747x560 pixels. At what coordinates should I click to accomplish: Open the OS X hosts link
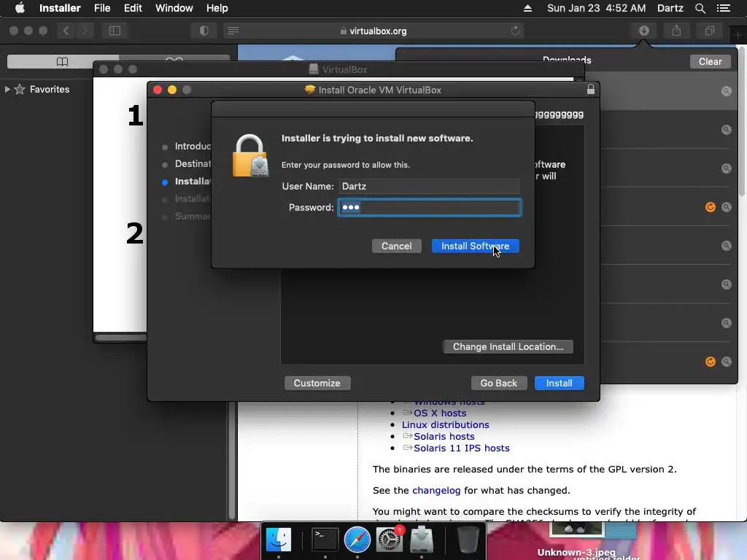point(440,413)
